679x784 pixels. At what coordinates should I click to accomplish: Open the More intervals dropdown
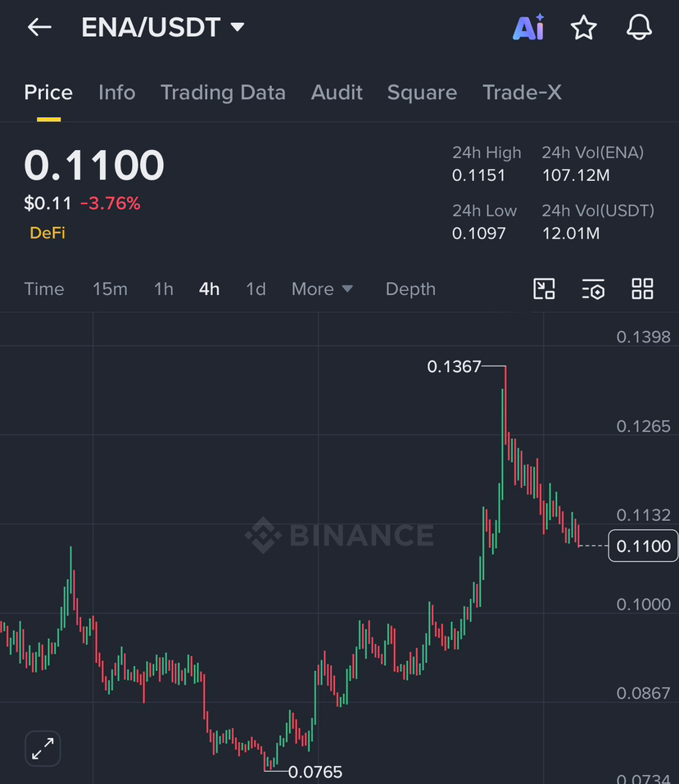tap(322, 289)
